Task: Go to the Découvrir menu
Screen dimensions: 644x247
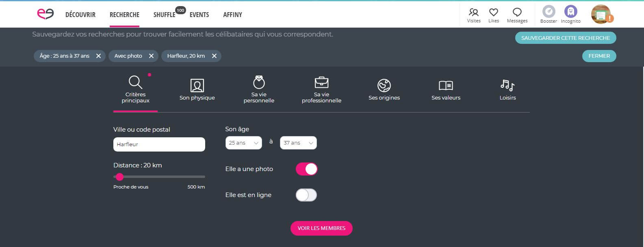Action: tap(80, 15)
